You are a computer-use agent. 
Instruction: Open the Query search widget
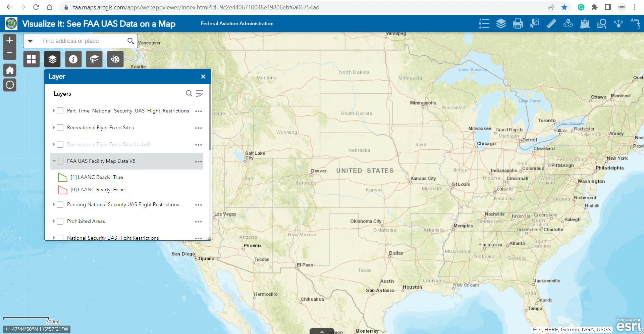click(x=602, y=23)
